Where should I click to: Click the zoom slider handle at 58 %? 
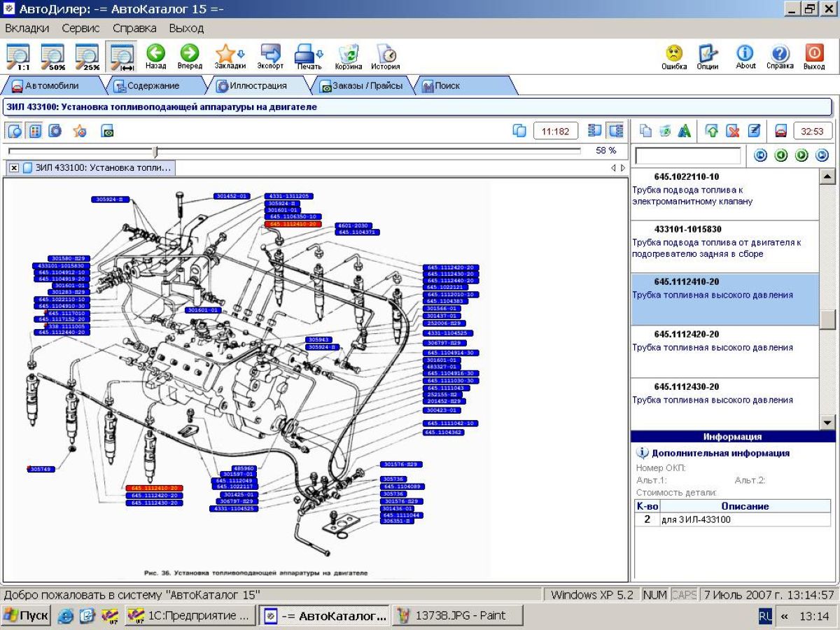coord(155,151)
